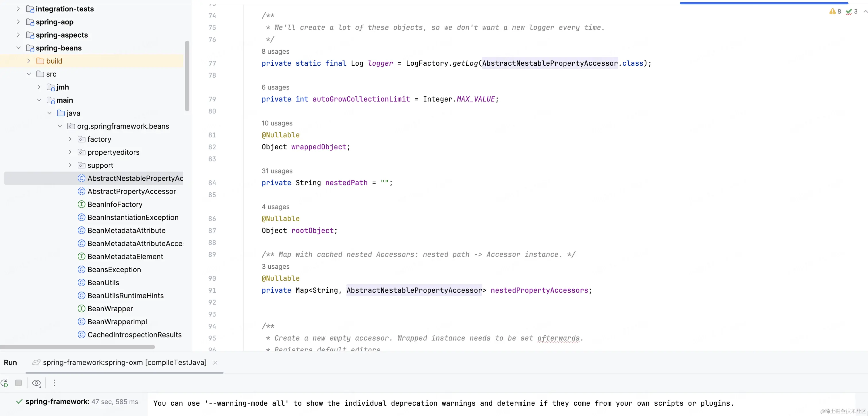The height and width of the screenshot is (416, 868).
Task: Open the BeanWrapper interface file
Action: 110,309
